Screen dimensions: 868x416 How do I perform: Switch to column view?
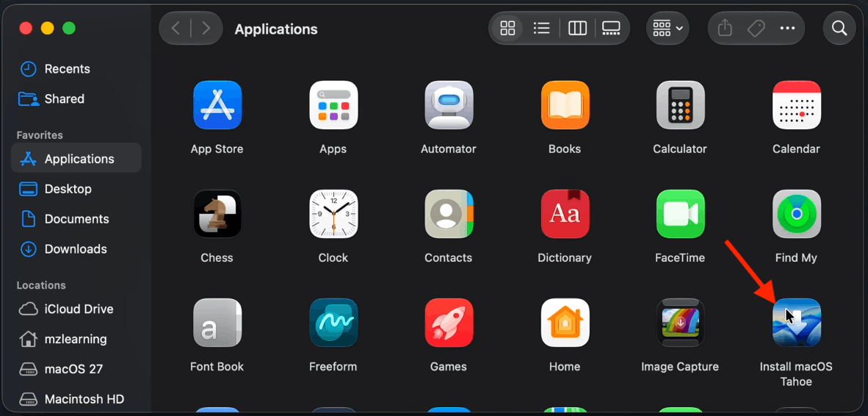(x=577, y=28)
